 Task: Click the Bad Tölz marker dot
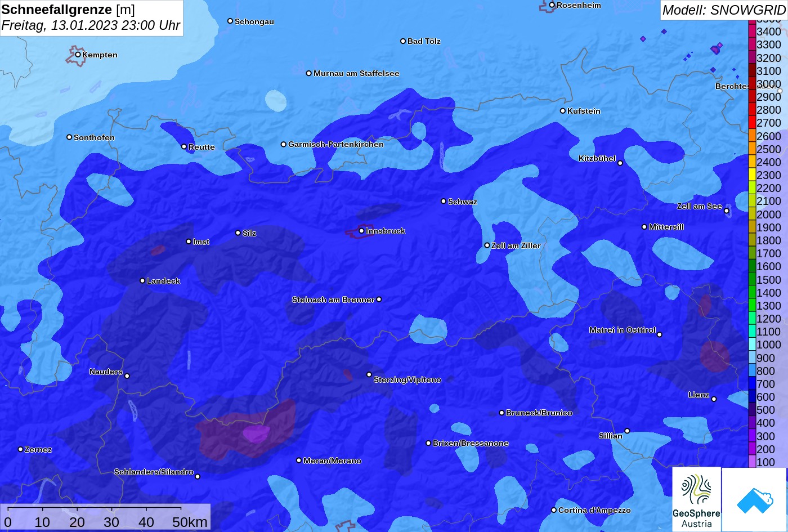[x=403, y=41]
